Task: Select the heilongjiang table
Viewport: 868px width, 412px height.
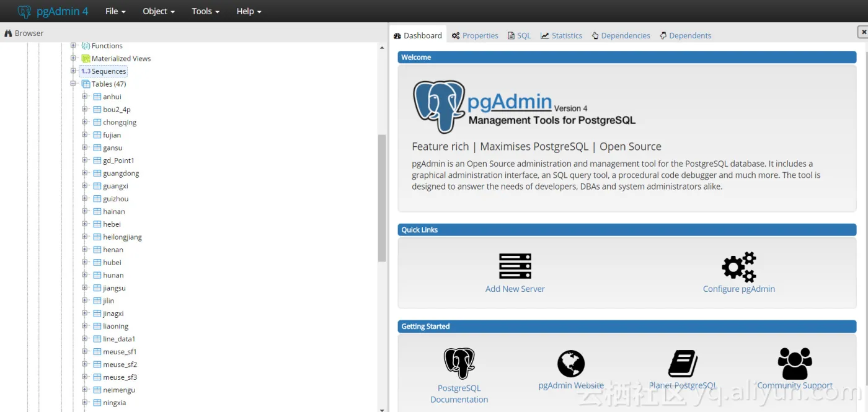Action: 122,237
